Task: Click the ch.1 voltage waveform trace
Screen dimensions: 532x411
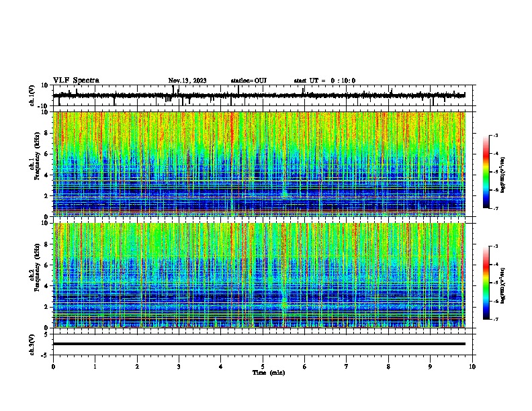Action: point(259,95)
